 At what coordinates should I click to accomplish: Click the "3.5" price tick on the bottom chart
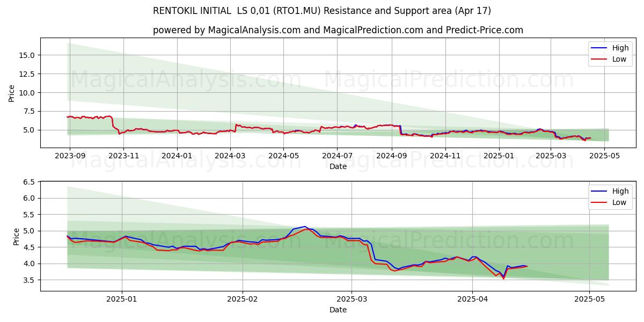point(30,280)
